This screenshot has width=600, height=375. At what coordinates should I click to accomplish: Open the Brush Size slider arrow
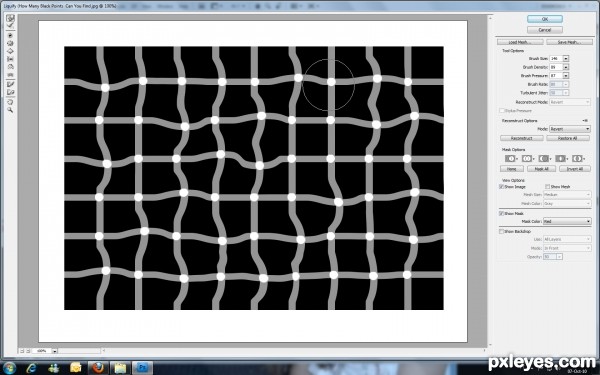pos(566,59)
